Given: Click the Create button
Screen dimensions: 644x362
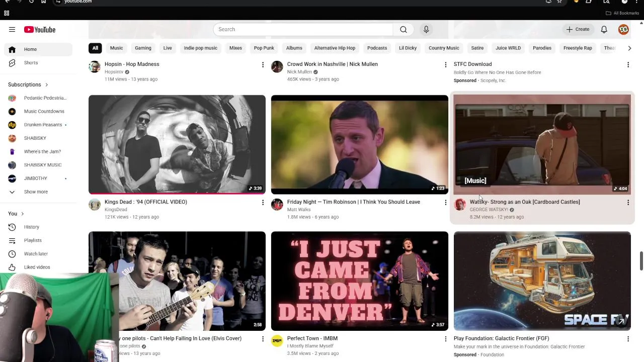Looking at the screenshot, I should [578, 29].
